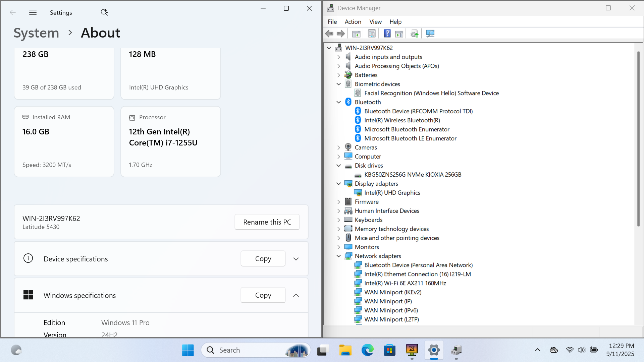Select the Intel(R) UHD Graphics display adapter
This screenshot has height=362, width=644.
(392, 193)
